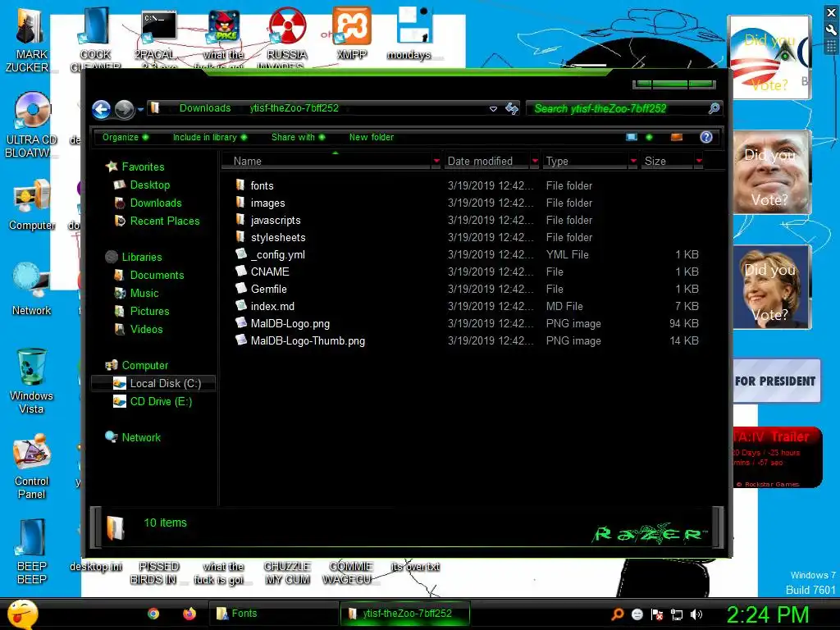Go back with the blue Back arrow
The width and height of the screenshot is (840, 630).
(x=101, y=109)
